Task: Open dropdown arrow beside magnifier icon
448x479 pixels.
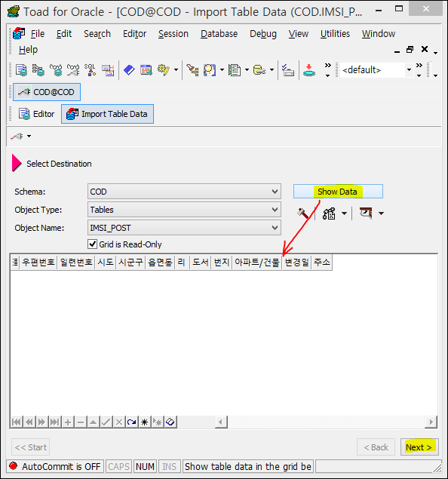Action: point(222,70)
